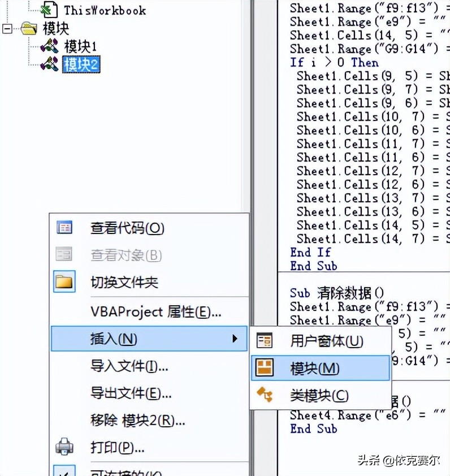
Task: Click the printer icon beside 打印
Action: (x=64, y=446)
